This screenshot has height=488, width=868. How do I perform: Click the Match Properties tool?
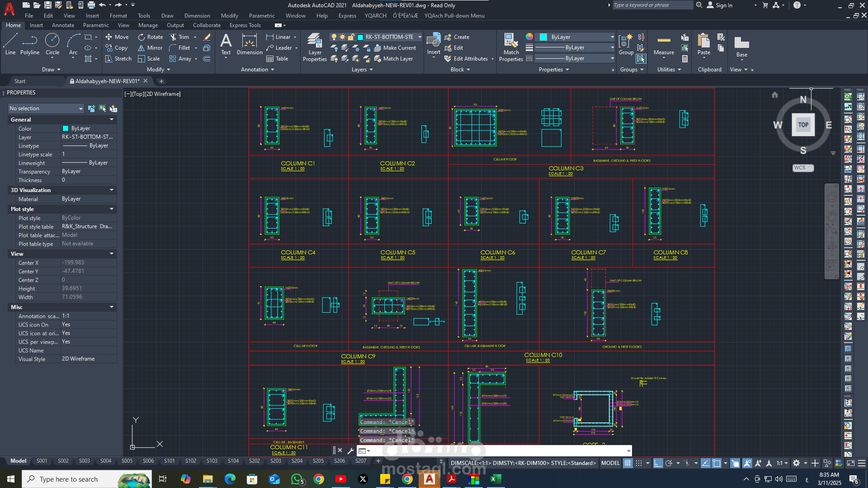pos(511,47)
